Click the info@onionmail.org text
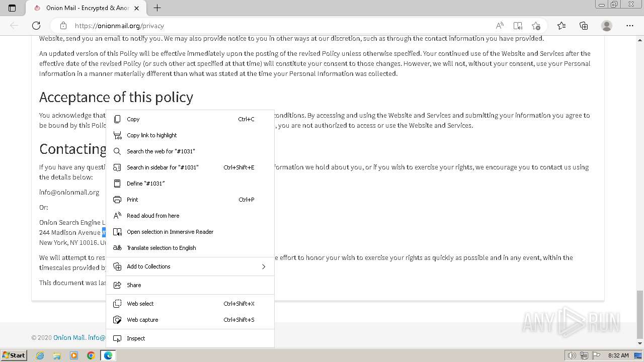 tap(69, 192)
